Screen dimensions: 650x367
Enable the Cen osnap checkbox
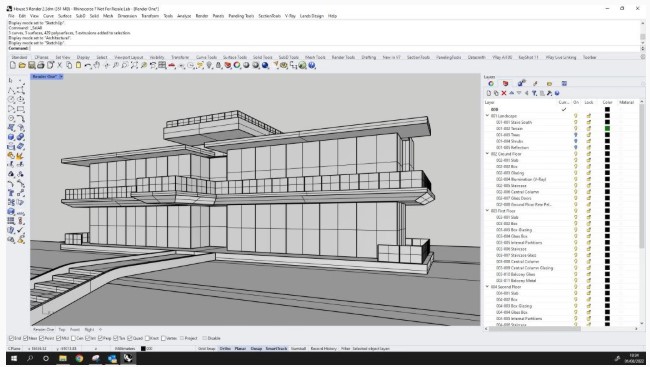[73, 338]
